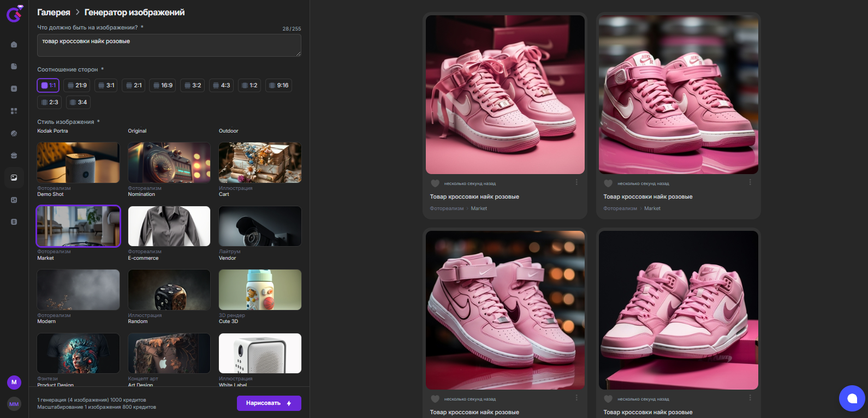Open the chat support bubble
Screen dimensions: 868x418
pyautogui.click(x=852, y=398)
